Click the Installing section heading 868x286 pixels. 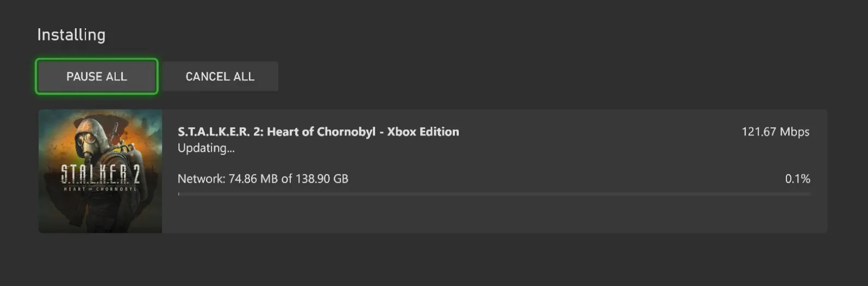(x=71, y=35)
